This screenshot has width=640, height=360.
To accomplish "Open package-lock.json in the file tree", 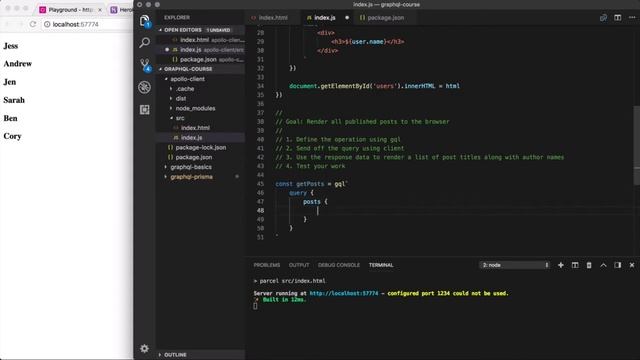I will [200, 147].
